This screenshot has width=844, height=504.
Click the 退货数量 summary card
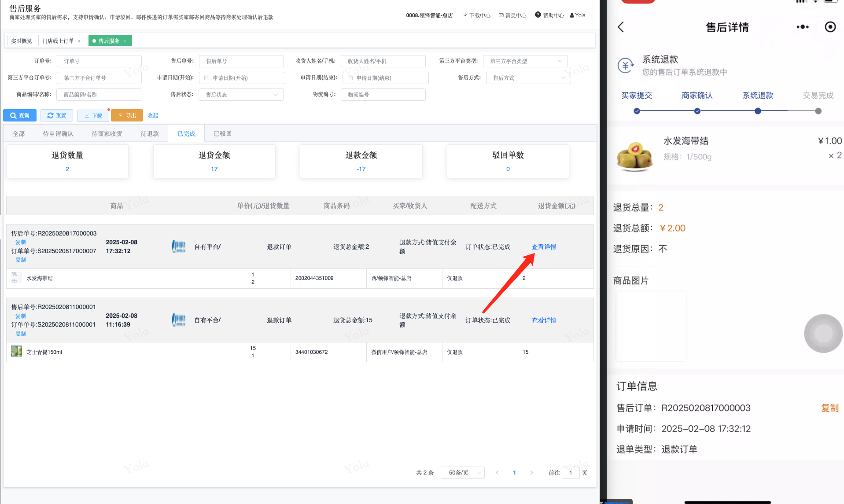(67, 162)
